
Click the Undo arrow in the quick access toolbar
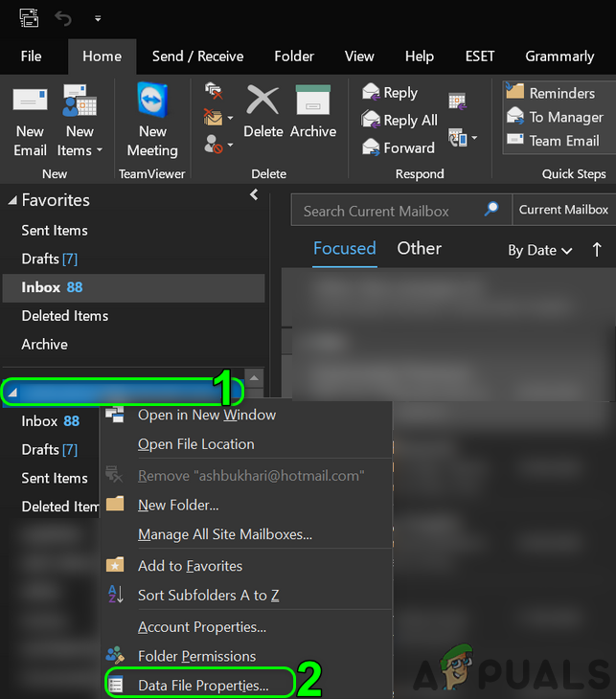tap(63, 18)
